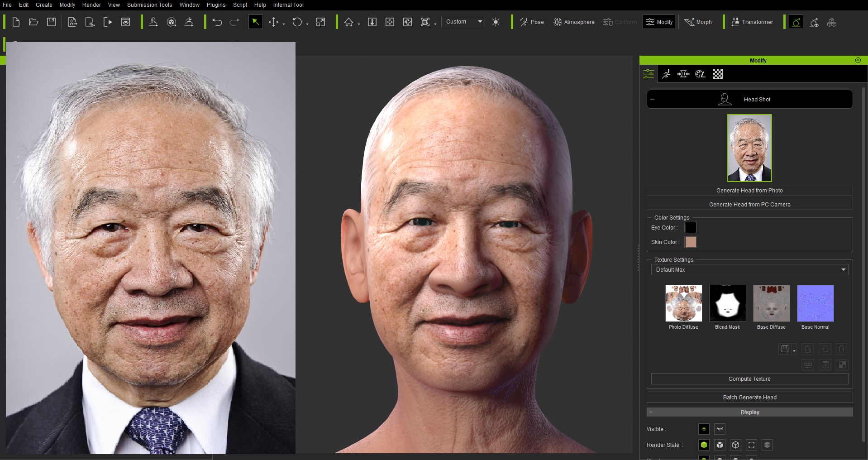The height and width of the screenshot is (460, 868).
Task: Select the white shaded cube Render State
Action: [x=720, y=445]
